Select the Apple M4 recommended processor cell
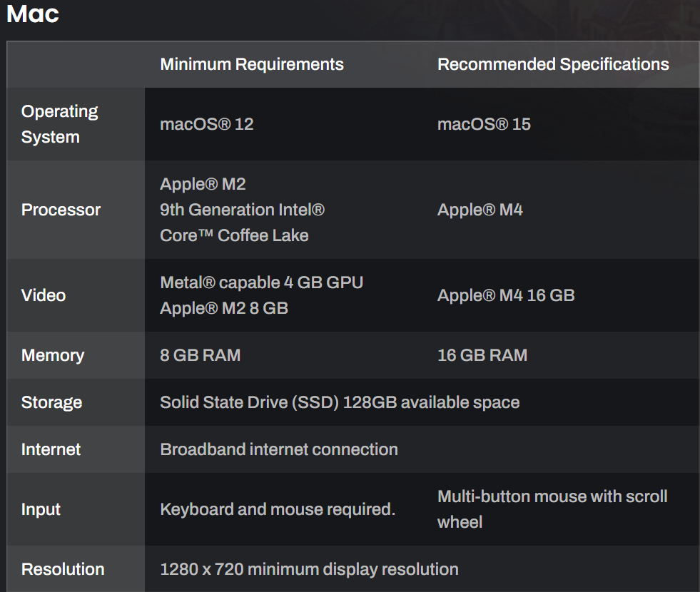The height and width of the screenshot is (592, 700). point(480,210)
